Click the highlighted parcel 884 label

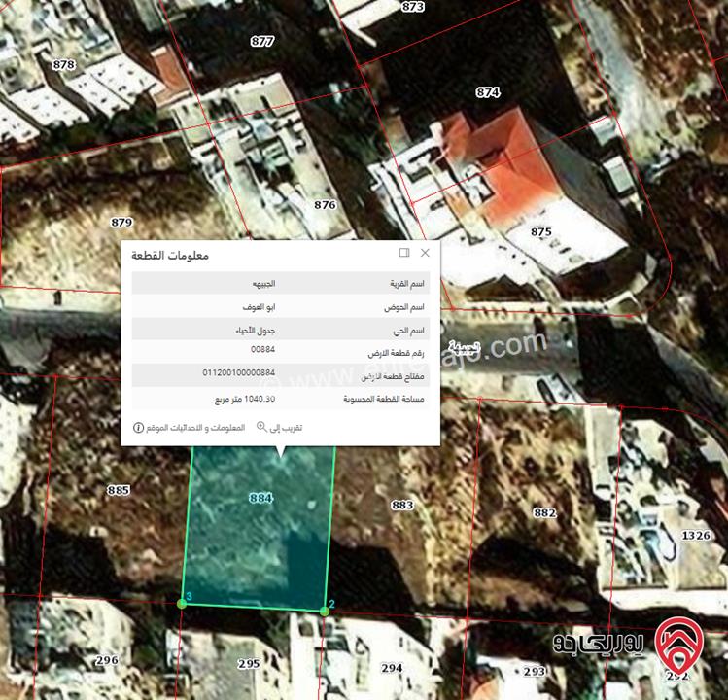[260, 497]
